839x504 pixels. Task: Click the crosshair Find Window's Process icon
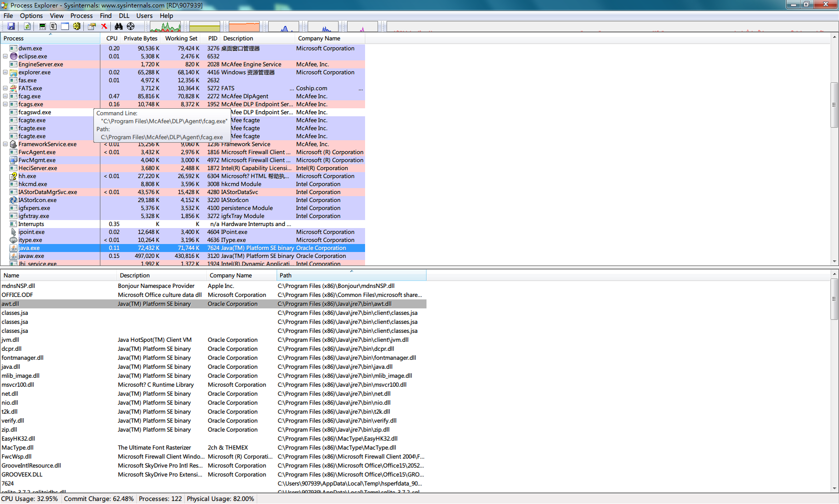click(x=131, y=26)
